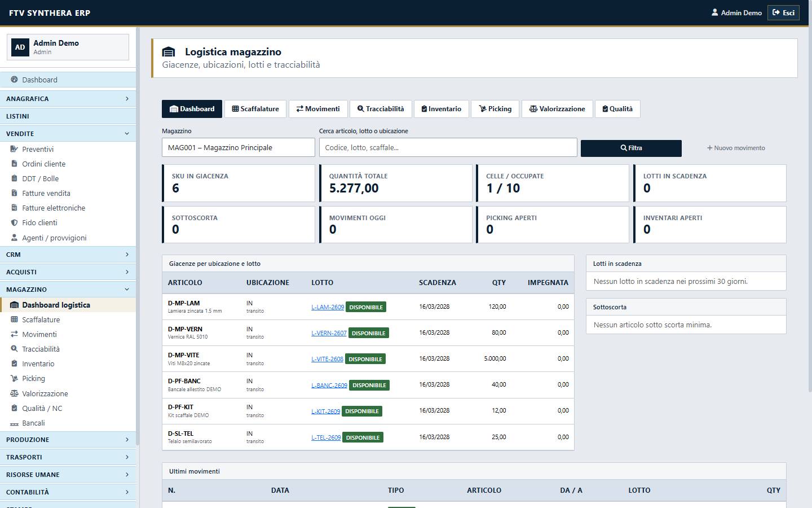Click the warehouse icon beside Logistica magazzino

click(x=169, y=52)
